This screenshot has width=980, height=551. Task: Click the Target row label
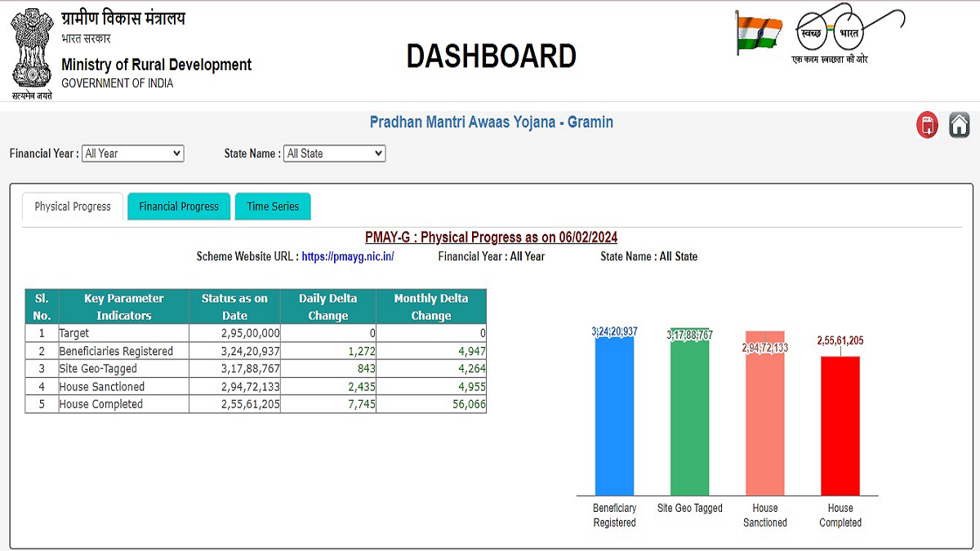pyautogui.click(x=74, y=333)
